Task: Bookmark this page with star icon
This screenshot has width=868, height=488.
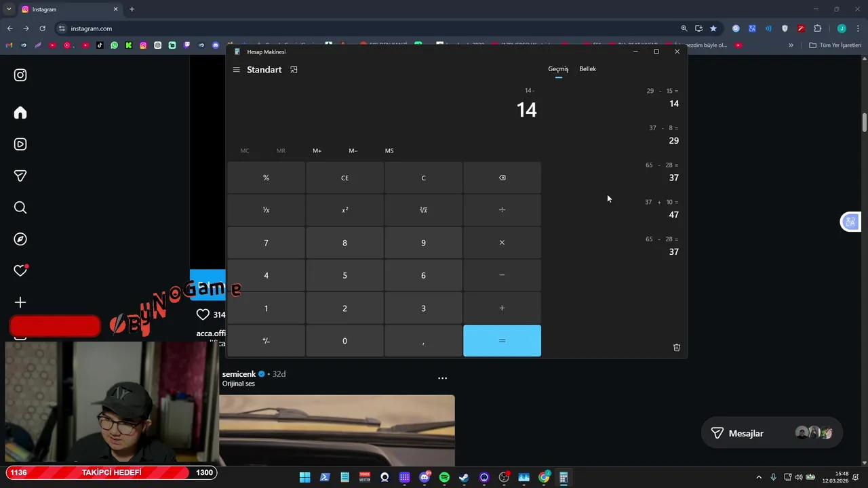Action: 713,28
